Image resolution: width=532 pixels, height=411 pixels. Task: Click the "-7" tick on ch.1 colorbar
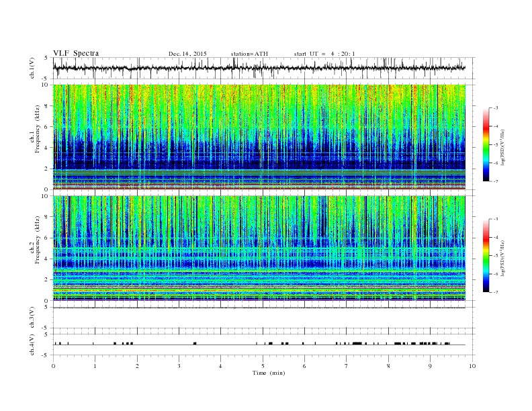496,181
